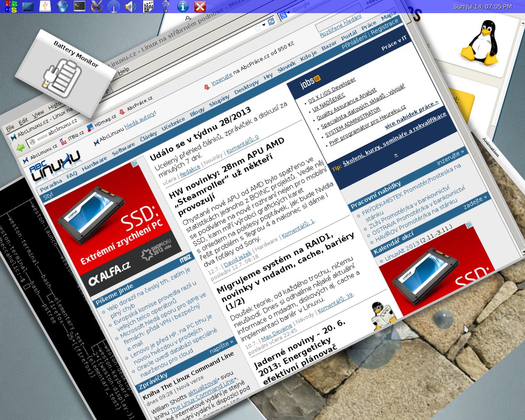The width and height of the screenshot is (525, 420).
Task: Click author link David Ježek
Action: (238, 259)
